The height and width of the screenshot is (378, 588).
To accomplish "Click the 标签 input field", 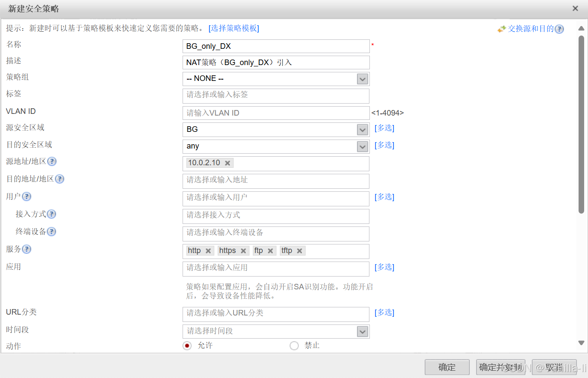I will coord(276,96).
